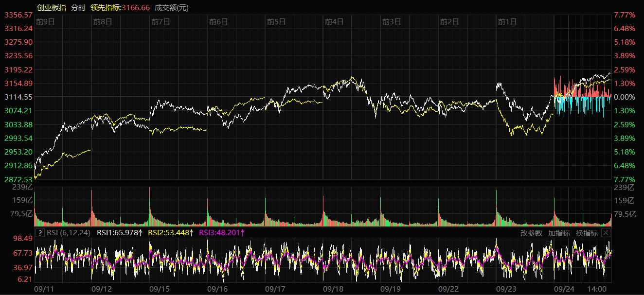Viewport: 644px width, 295px height.
Task: Click 改参数 to edit RSI parameters
Action: (531, 233)
